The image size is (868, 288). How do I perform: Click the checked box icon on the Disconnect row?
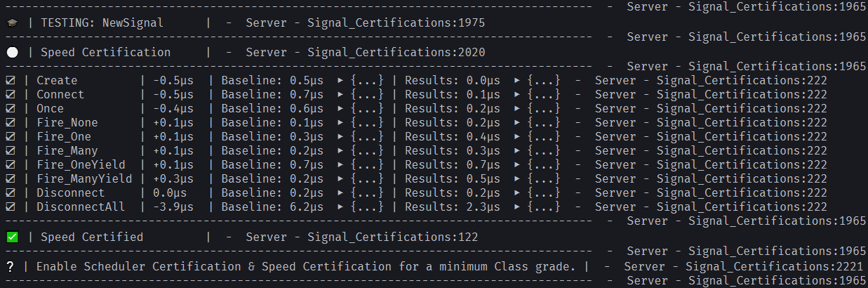click(x=10, y=193)
